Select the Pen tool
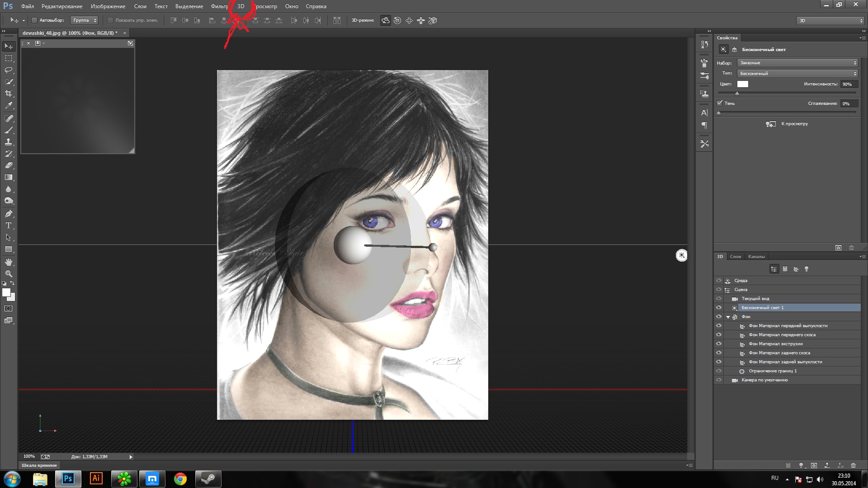The width and height of the screenshot is (868, 488). pos(9,214)
